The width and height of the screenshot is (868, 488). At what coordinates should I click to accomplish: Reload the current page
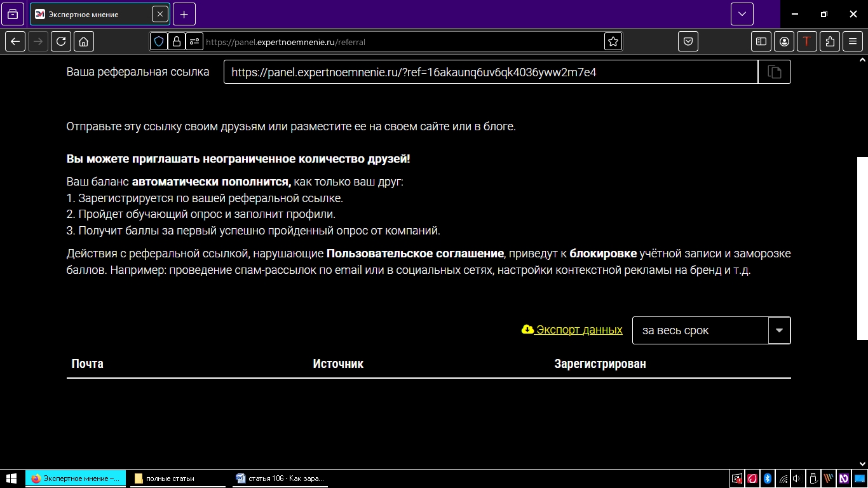(x=61, y=41)
